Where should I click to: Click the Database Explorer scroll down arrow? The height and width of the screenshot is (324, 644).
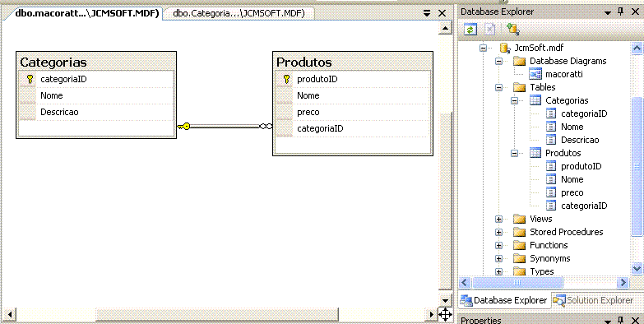(x=637, y=269)
